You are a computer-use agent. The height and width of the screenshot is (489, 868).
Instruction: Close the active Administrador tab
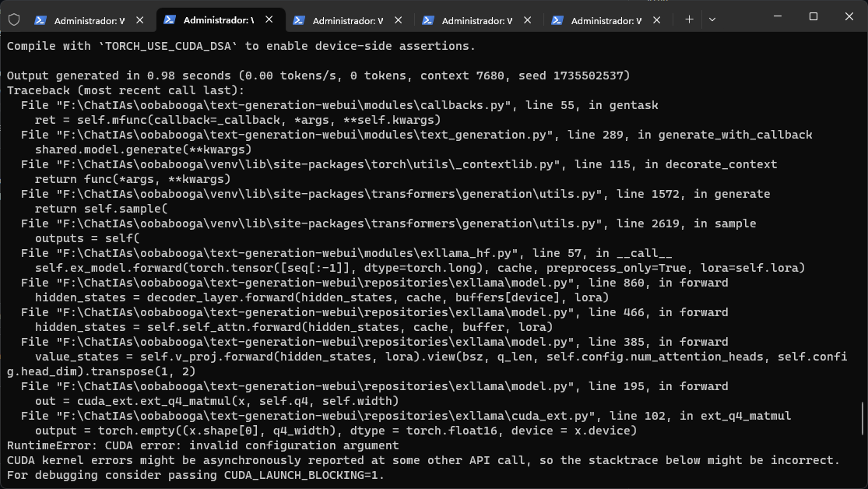[268, 19]
